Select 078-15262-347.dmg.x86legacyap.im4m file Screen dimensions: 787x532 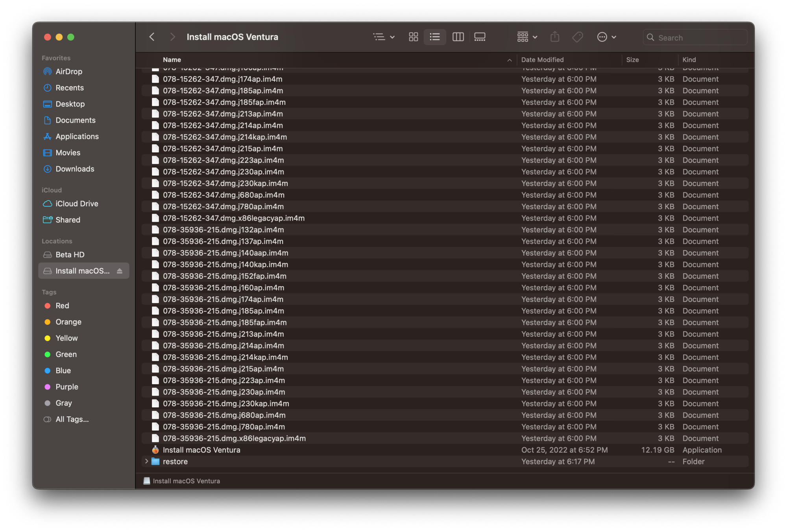(445, 218)
